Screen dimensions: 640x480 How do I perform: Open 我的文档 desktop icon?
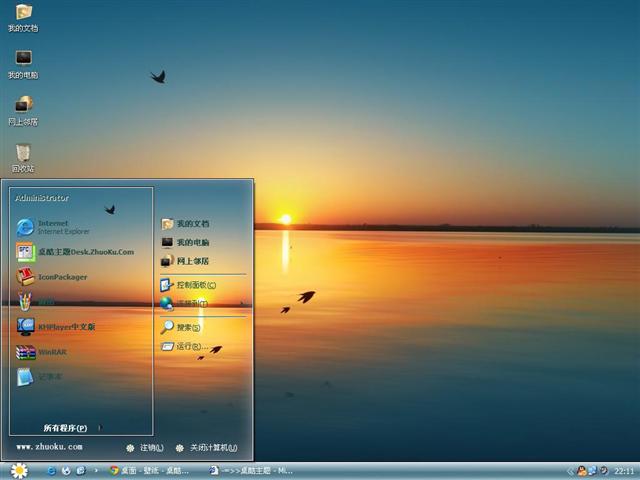pyautogui.click(x=22, y=16)
